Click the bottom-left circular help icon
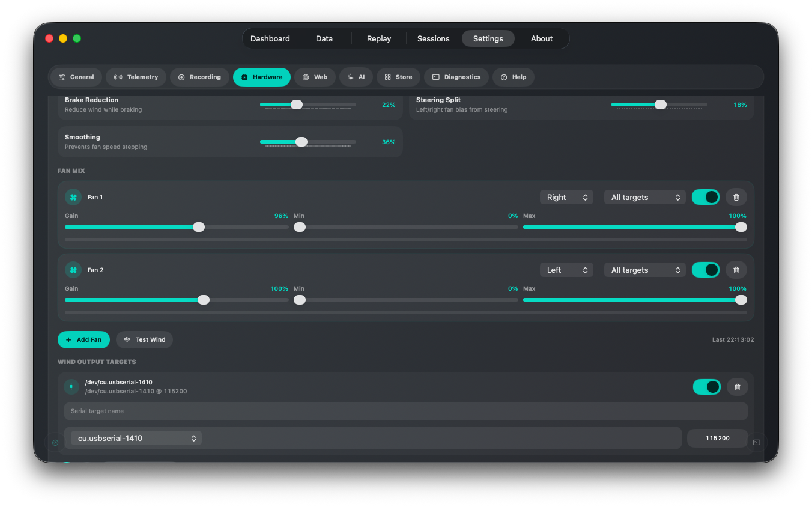This screenshot has width=812, height=507. coord(55,443)
